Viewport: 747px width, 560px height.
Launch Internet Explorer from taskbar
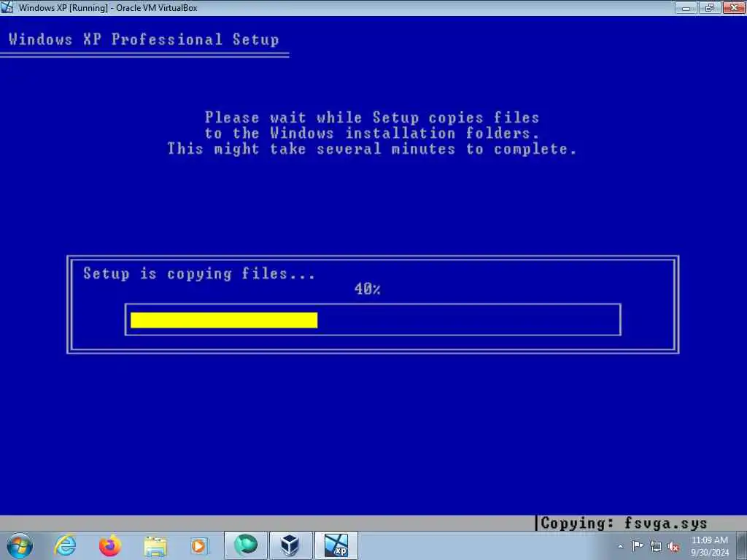click(x=65, y=545)
